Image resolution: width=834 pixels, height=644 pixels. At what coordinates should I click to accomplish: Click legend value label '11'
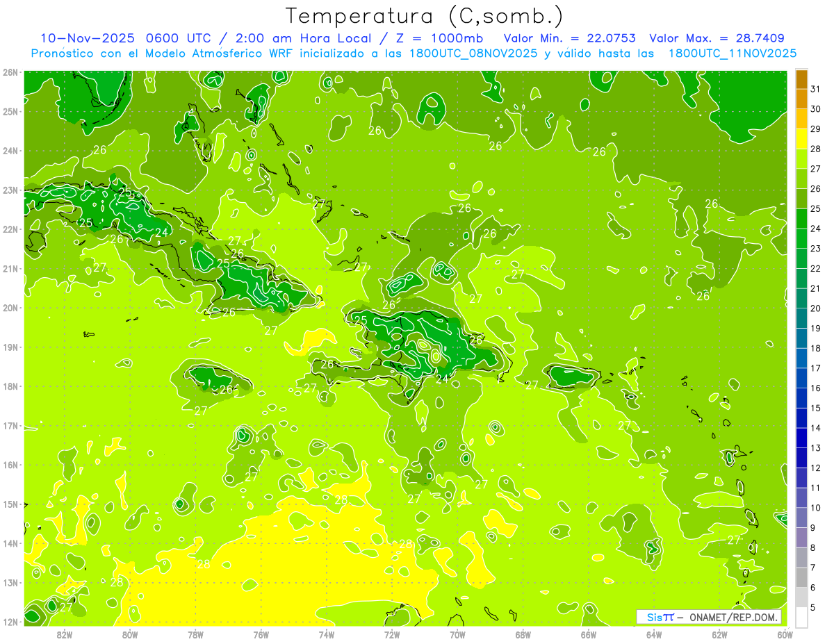pos(815,488)
